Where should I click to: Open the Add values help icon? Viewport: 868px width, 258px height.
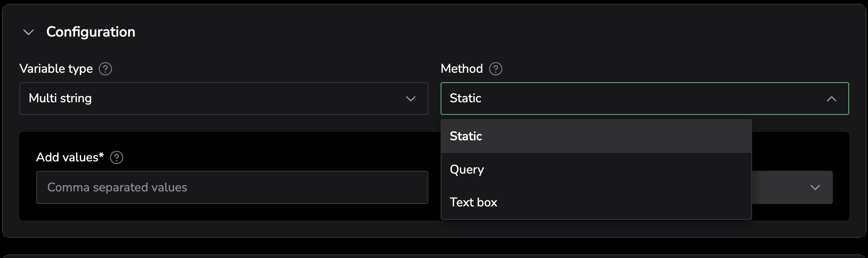[x=116, y=158]
